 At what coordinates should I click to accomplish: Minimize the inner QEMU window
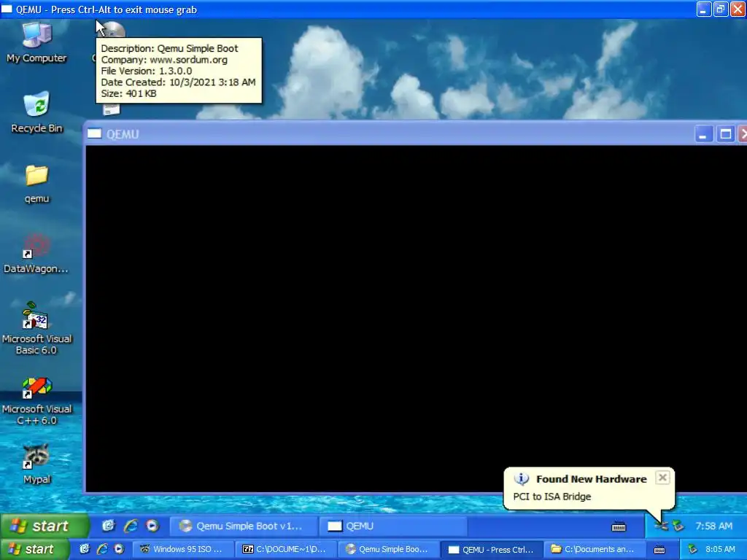pos(703,134)
